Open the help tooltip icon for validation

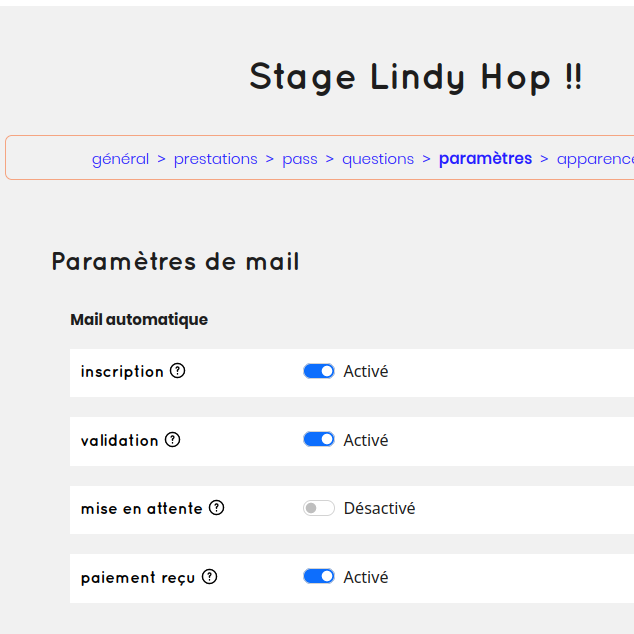pos(172,440)
